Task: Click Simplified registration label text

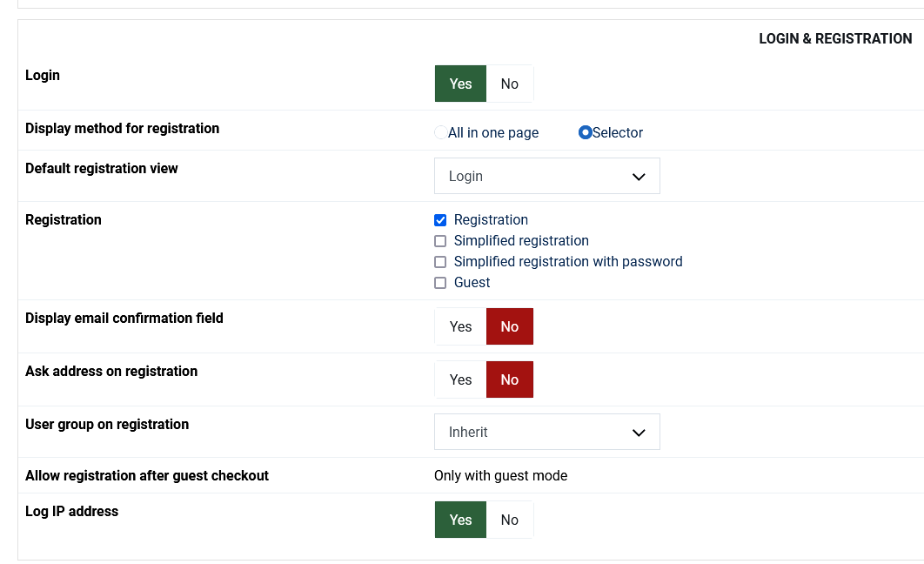Action: [x=521, y=241]
